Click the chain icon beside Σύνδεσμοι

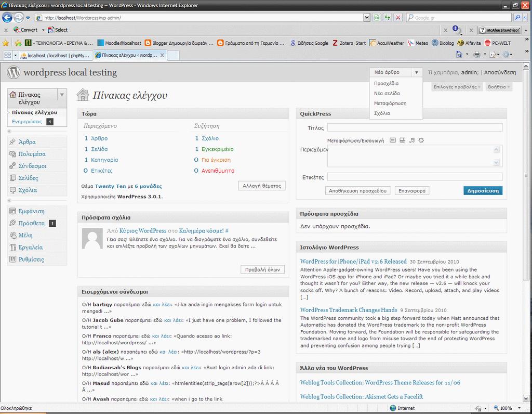coord(12,166)
